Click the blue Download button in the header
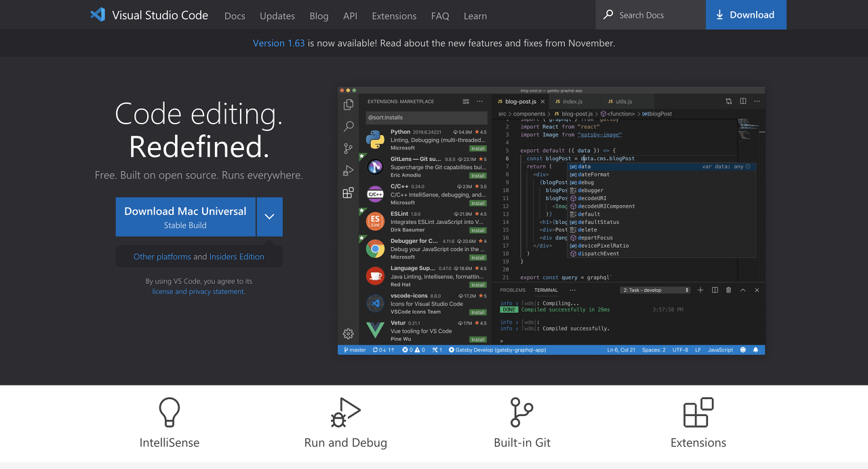The width and height of the screenshot is (868, 469). tap(746, 14)
